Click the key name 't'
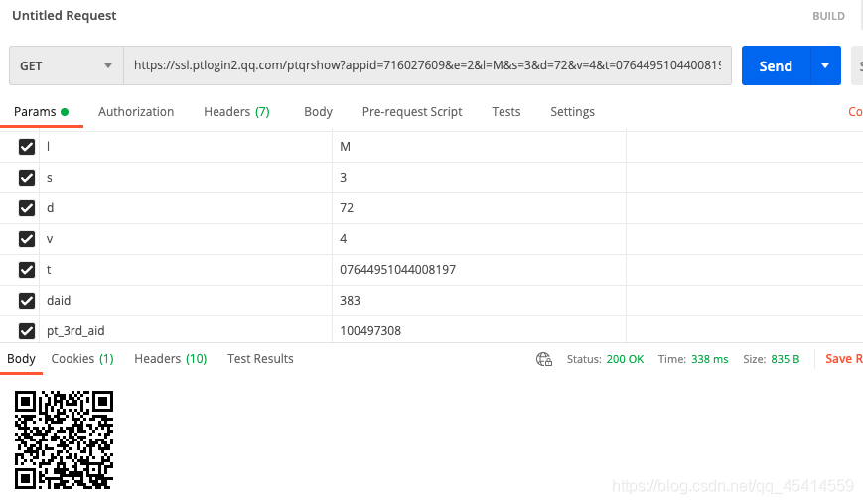The width and height of the screenshot is (863, 504). click(x=49, y=270)
